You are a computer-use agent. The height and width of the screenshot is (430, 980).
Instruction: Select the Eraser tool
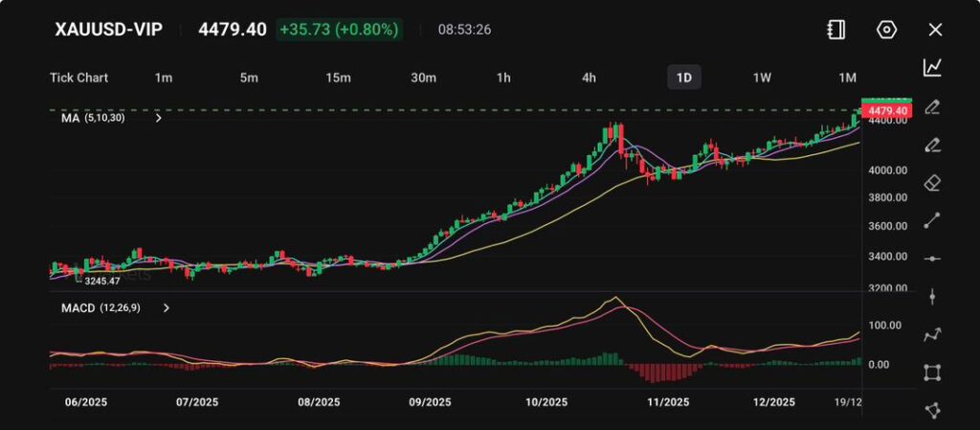pyautogui.click(x=932, y=182)
